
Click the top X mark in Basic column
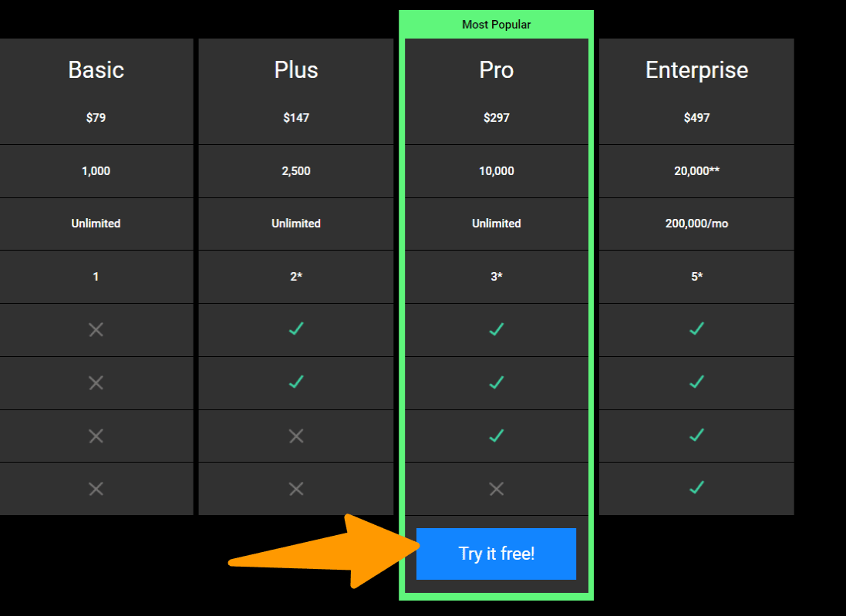(96, 330)
